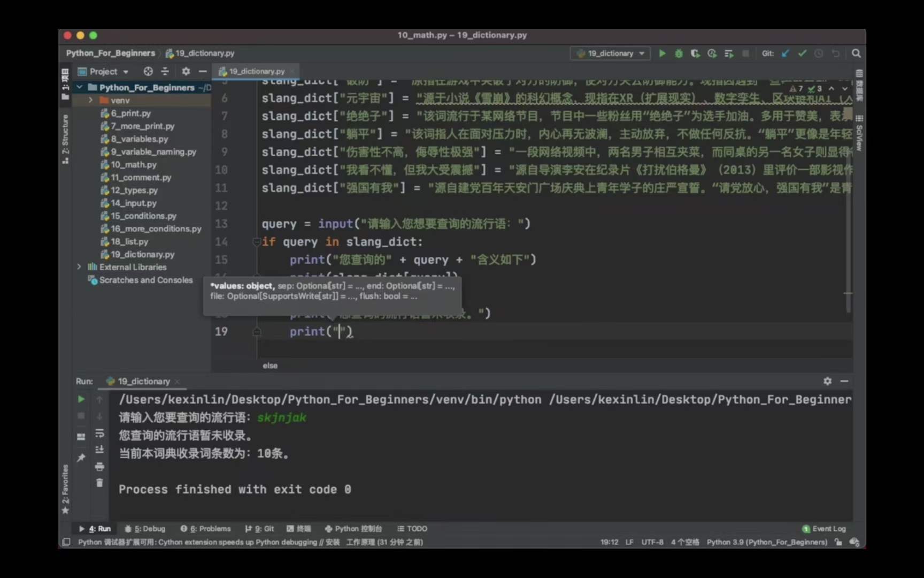924x578 pixels.
Task: Open the TODO tool window
Action: (x=412, y=529)
